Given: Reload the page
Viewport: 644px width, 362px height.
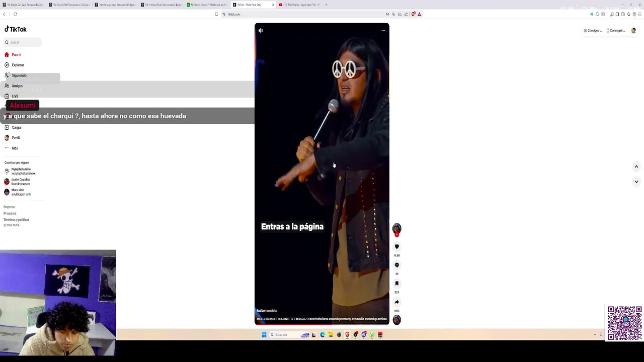Looking at the screenshot, I should (x=15, y=14).
